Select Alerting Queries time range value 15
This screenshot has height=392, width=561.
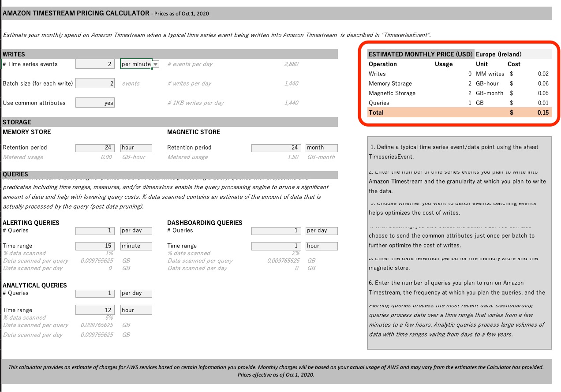95,246
